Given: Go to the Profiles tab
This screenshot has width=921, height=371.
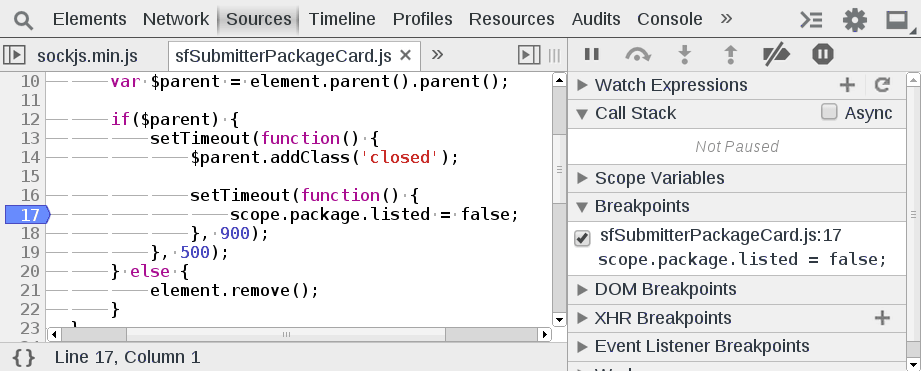Looking at the screenshot, I should pos(422,19).
